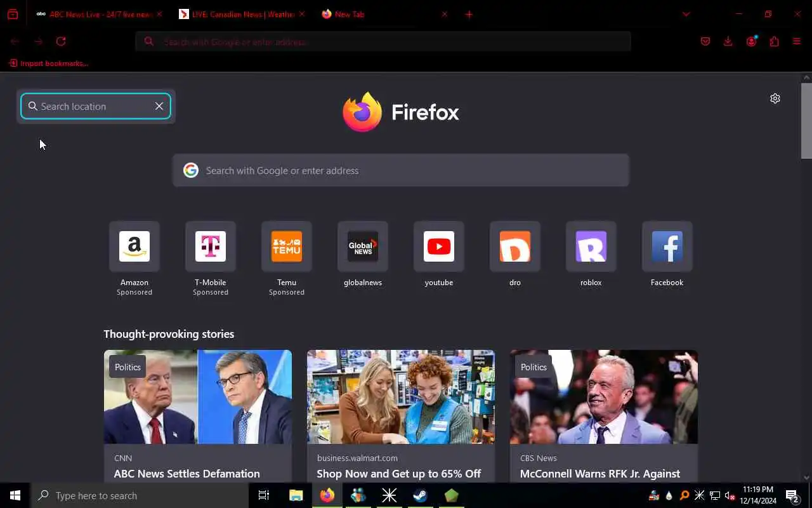This screenshot has height=508, width=812.
Task: Open the ABC News Settles Defamation story image
Action: tap(198, 397)
